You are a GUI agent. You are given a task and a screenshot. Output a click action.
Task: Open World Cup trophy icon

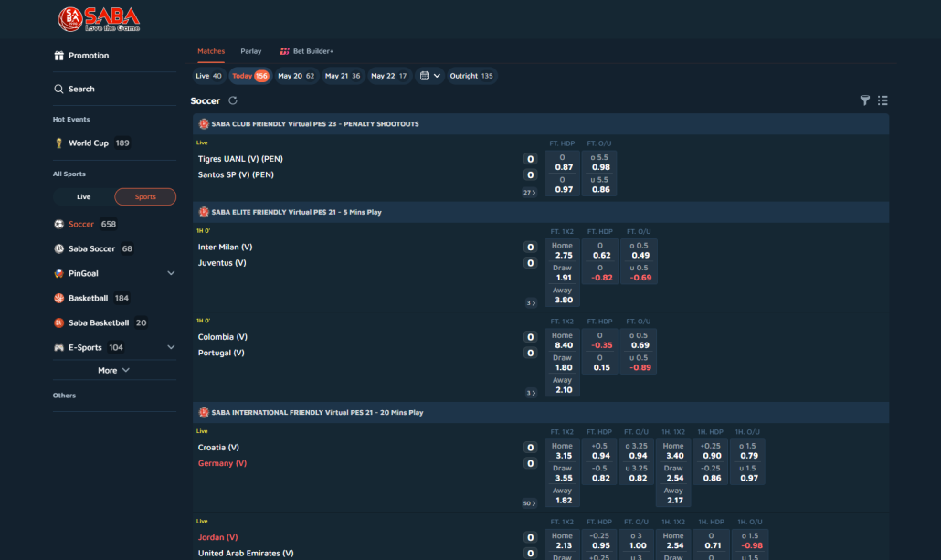point(58,143)
